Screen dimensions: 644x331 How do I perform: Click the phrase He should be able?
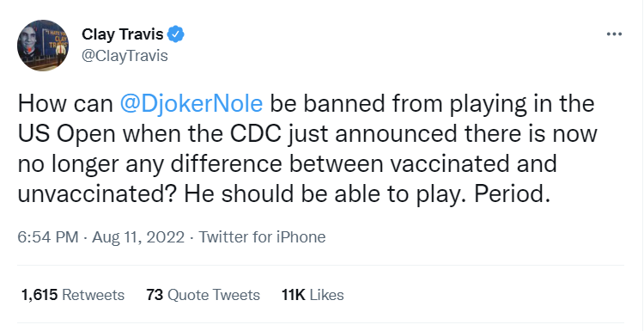pos(252,194)
